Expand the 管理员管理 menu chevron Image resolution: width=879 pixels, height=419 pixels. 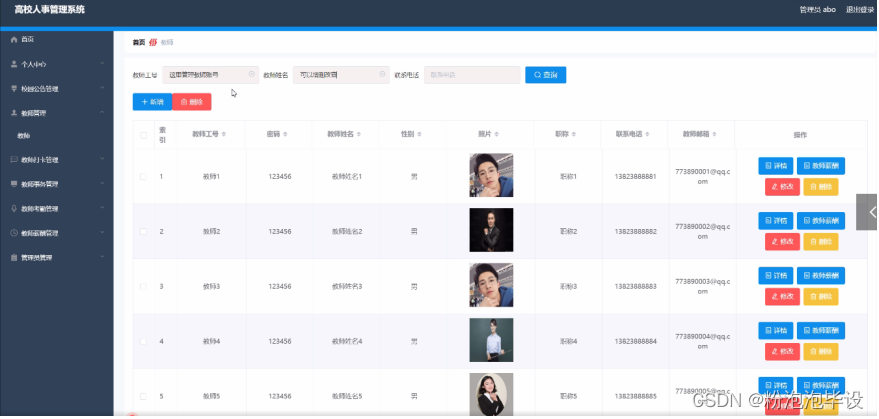pos(102,257)
